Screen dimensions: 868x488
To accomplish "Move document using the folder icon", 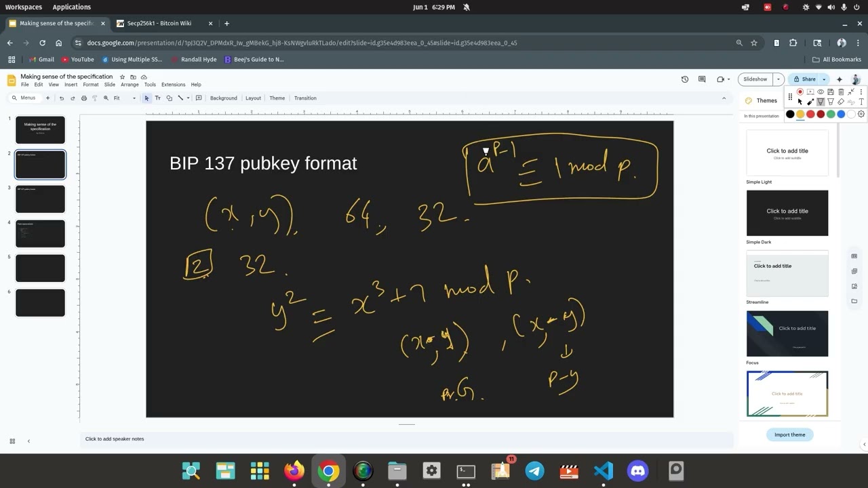I will [133, 77].
